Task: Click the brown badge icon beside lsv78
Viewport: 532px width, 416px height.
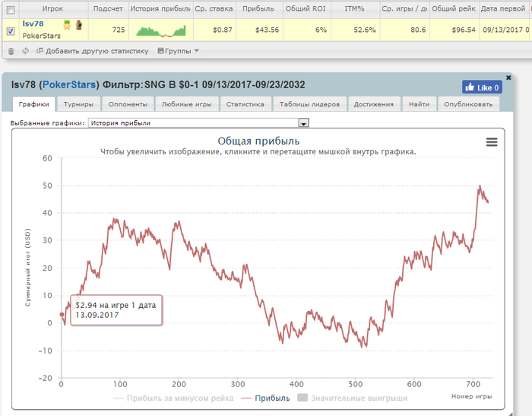Action: click(x=79, y=24)
